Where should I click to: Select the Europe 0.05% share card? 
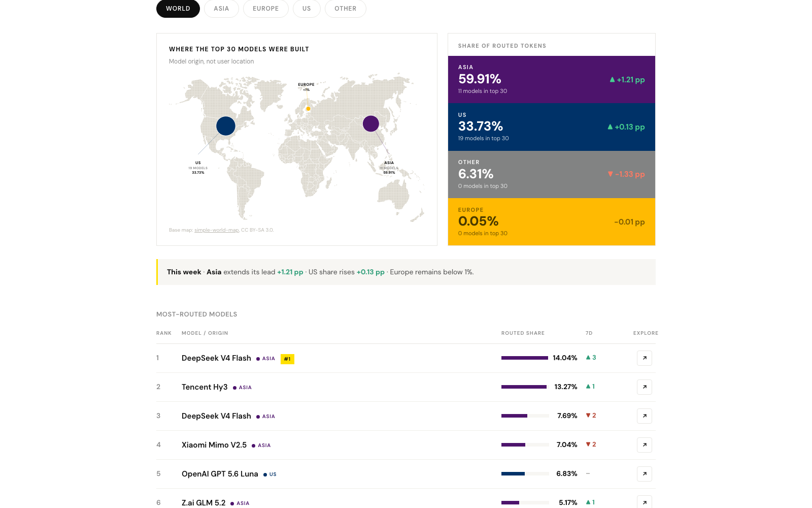click(552, 222)
